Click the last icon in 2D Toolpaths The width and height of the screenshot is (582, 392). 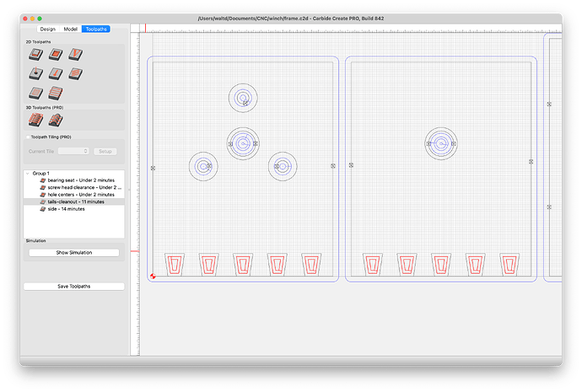pyautogui.click(x=56, y=93)
